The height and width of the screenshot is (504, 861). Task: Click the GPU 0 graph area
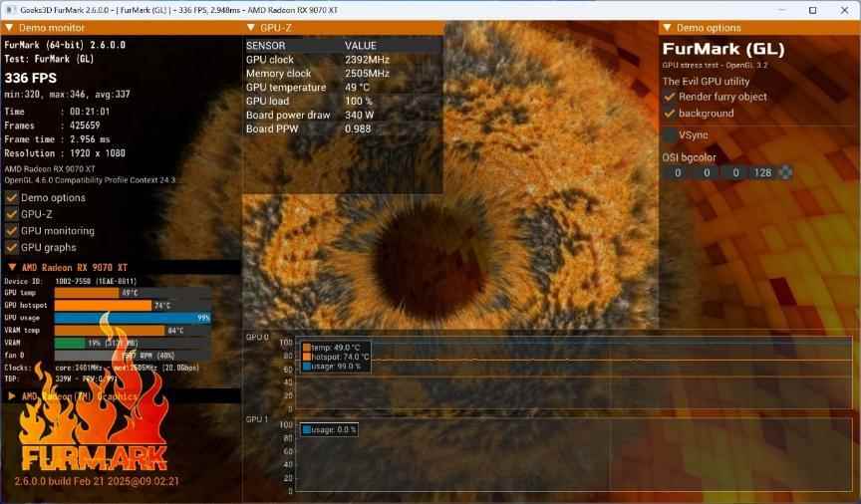click(x=573, y=375)
